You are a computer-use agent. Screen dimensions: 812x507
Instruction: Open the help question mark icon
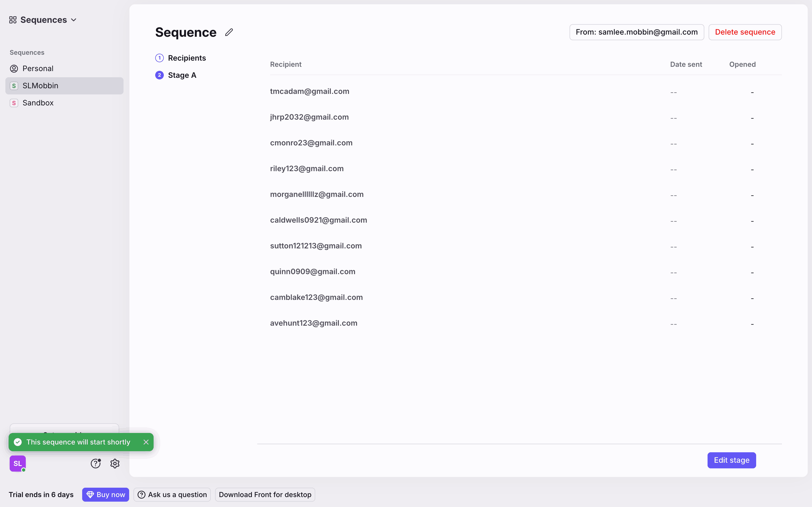pos(96,464)
